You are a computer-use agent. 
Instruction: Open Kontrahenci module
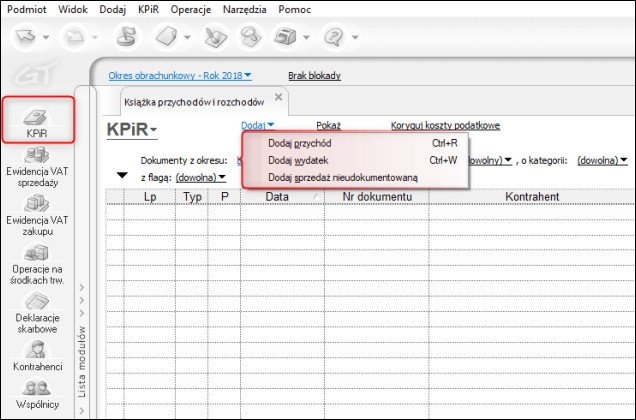[37, 356]
